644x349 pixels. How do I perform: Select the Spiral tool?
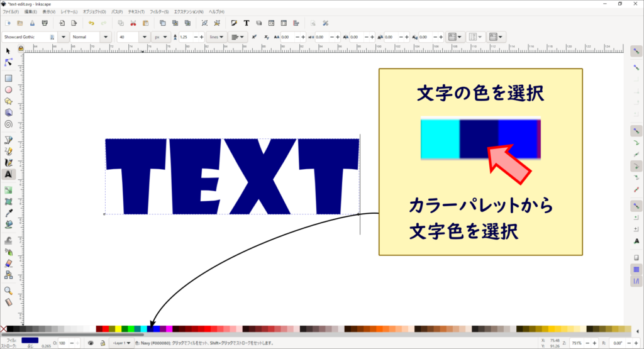point(8,124)
